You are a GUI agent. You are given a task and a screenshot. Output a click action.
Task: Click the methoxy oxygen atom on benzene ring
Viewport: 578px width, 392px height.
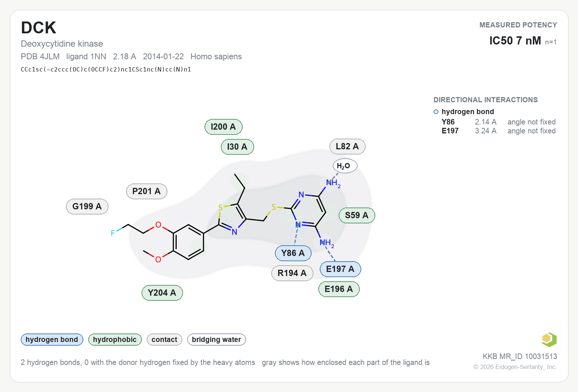(158, 259)
